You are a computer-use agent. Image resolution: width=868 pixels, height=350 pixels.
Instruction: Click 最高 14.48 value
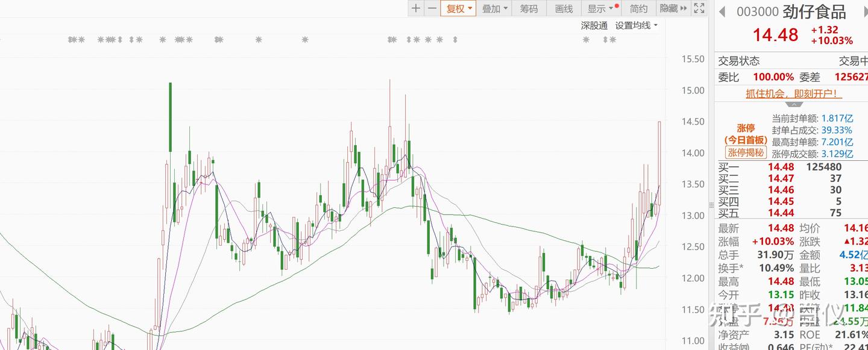781,281
